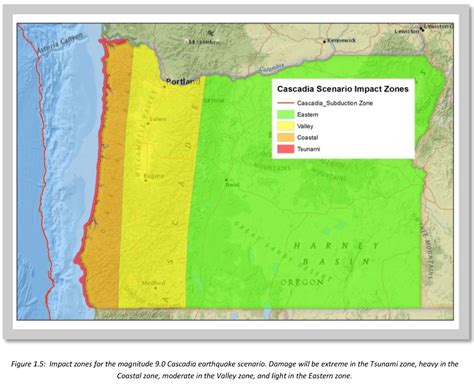The image size is (474, 386).
Task: Click the green Eastern legend swatch
Action: pos(286,114)
